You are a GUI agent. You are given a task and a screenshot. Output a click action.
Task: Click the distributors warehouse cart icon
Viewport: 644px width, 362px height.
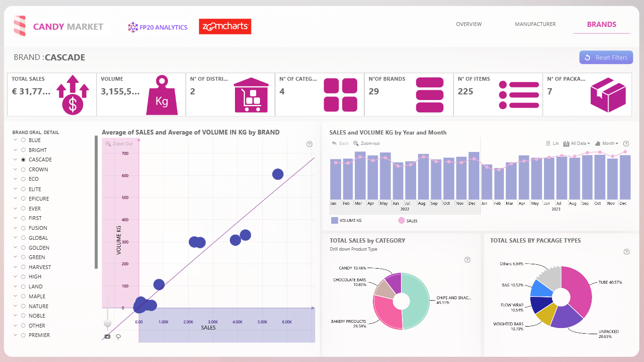(251, 94)
